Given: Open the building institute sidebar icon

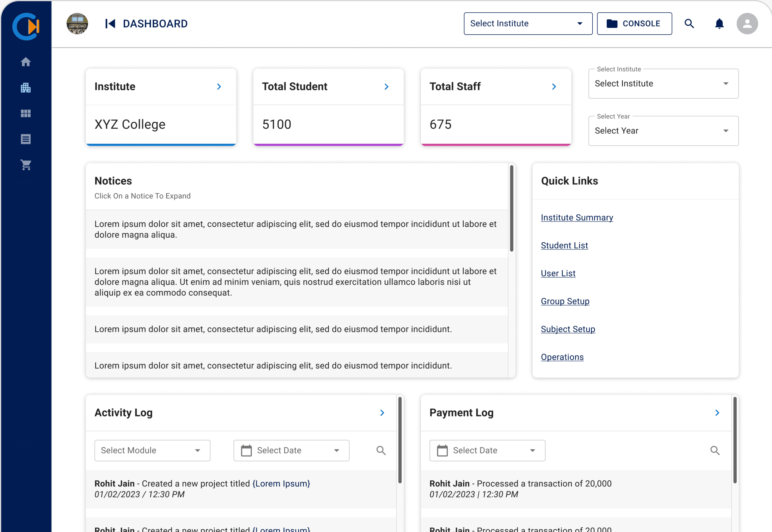Looking at the screenshot, I should pos(26,88).
